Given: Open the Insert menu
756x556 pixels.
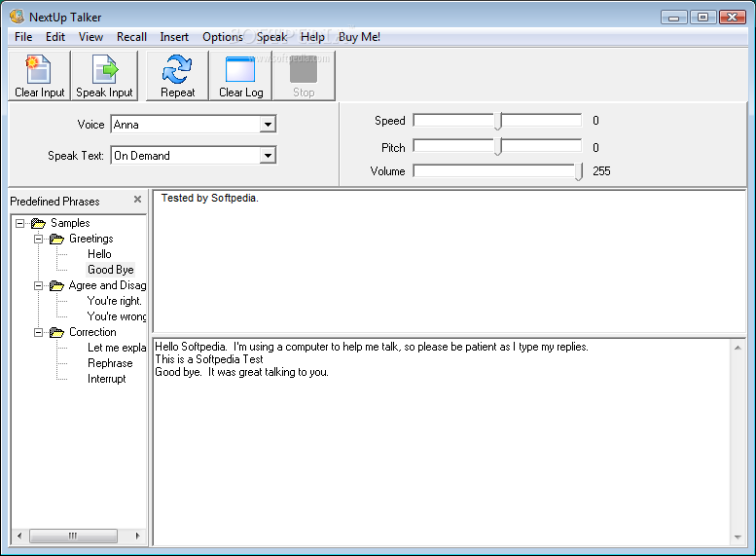Looking at the screenshot, I should 174,37.
